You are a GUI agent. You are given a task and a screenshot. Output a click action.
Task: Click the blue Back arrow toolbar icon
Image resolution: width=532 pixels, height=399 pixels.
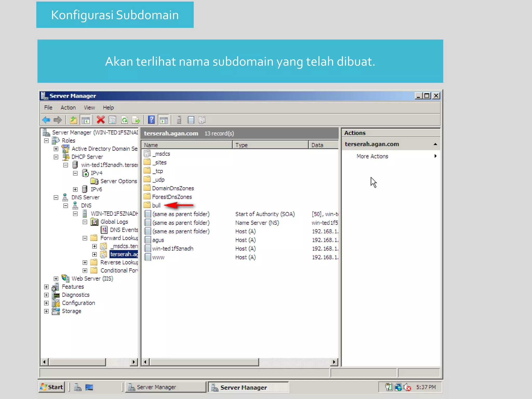click(x=46, y=120)
